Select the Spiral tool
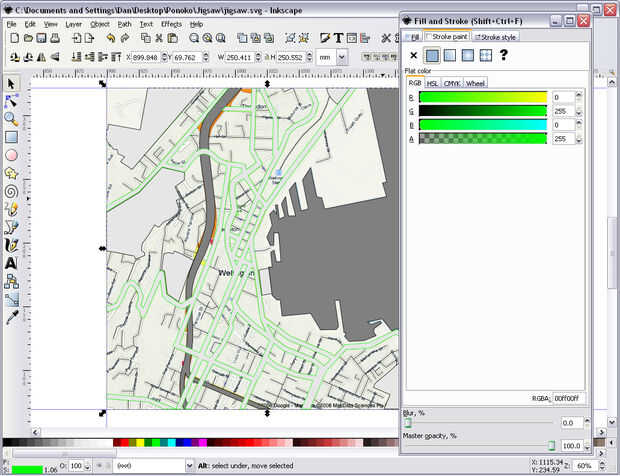 coord(12,190)
